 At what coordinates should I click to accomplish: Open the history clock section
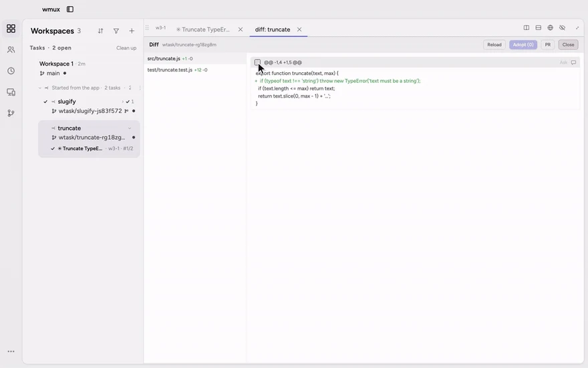pos(11,71)
